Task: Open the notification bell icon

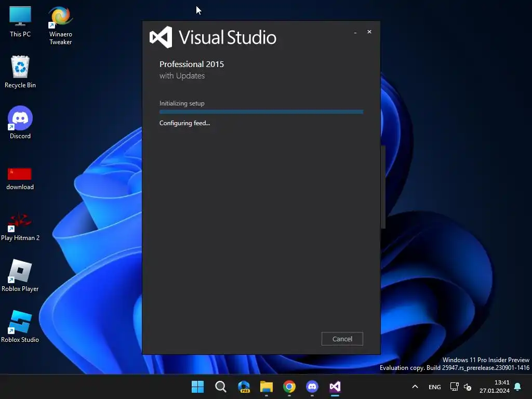Action: [518, 387]
